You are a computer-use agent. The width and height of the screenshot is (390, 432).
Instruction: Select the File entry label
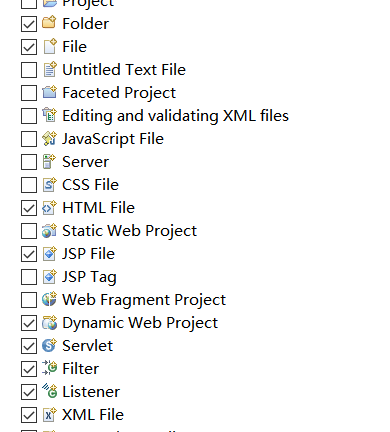pyautogui.click(x=74, y=46)
